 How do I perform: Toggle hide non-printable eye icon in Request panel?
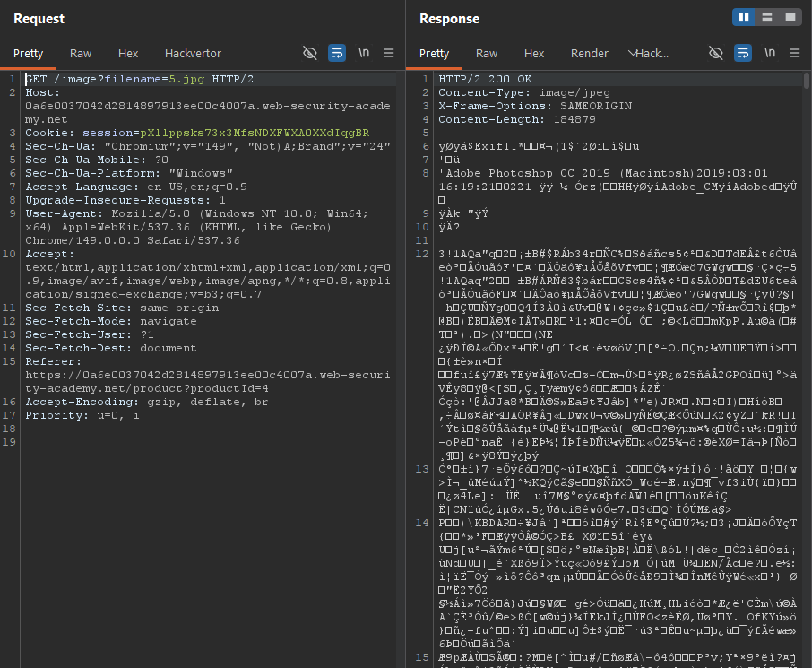tap(310, 53)
